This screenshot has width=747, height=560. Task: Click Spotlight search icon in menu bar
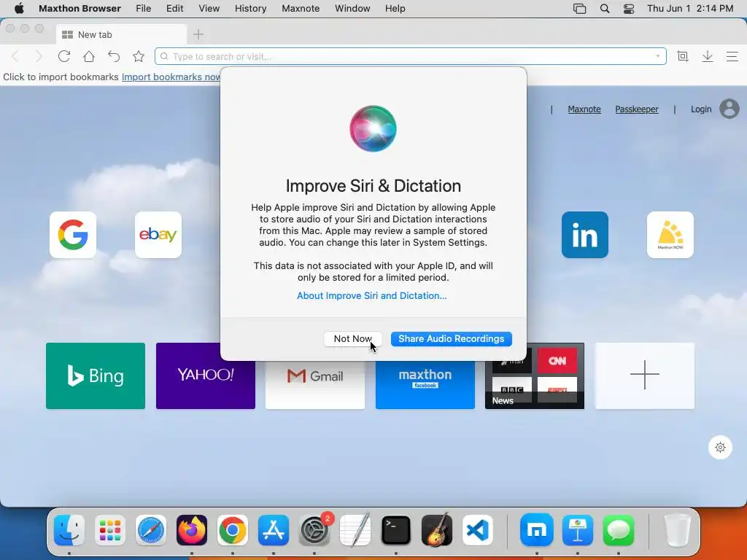click(605, 9)
